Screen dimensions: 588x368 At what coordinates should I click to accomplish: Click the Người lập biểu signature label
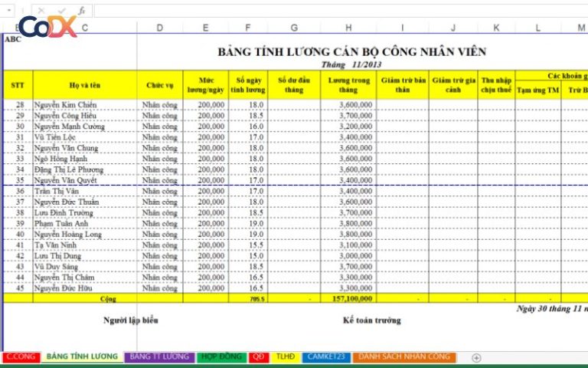[x=131, y=320]
